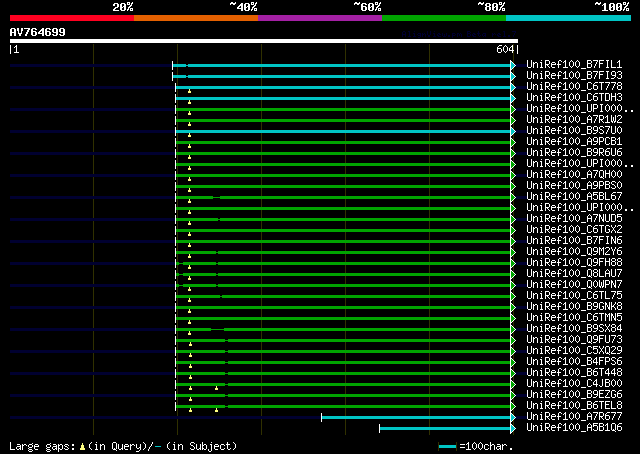
Task: Select the UniRef100_C6TL75 label
Action: (x=574, y=296)
